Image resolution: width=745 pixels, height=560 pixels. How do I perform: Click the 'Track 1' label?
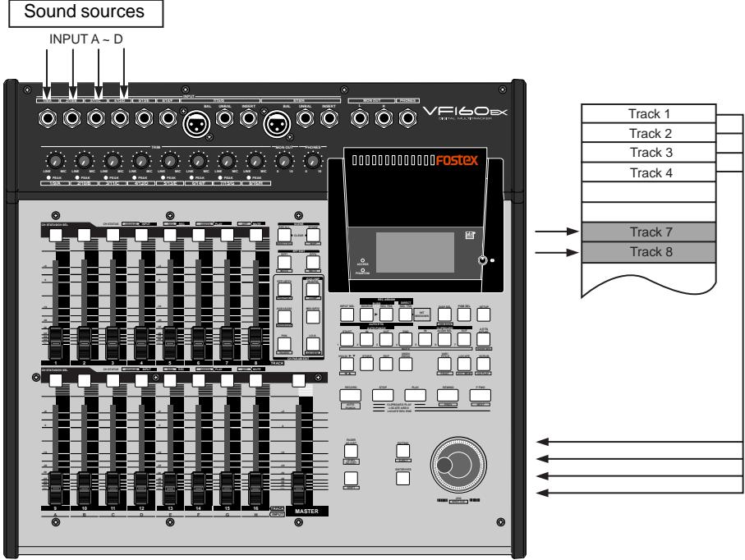(x=649, y=114)
